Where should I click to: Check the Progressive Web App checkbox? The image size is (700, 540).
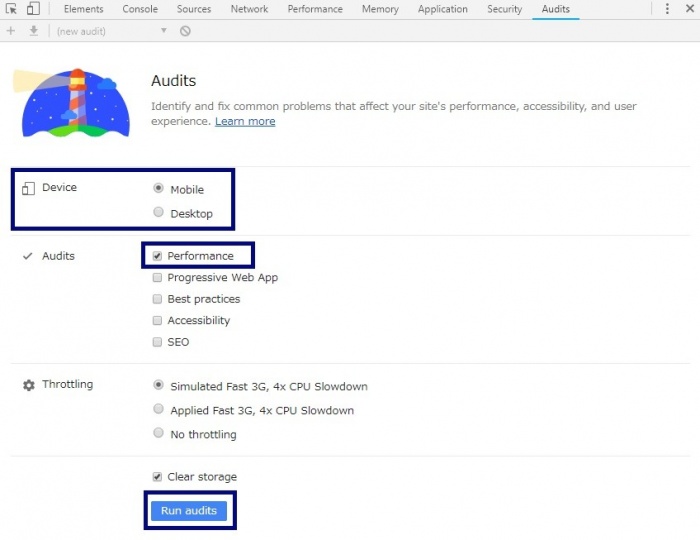(157, 278)
